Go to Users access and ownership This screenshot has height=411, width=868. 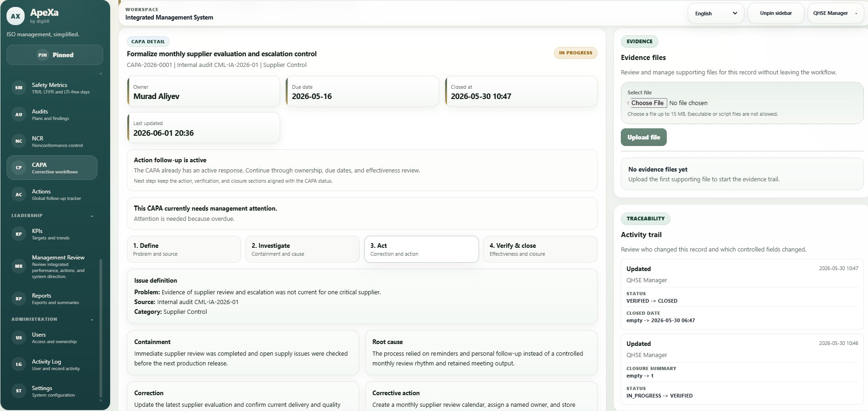[52, 338]
